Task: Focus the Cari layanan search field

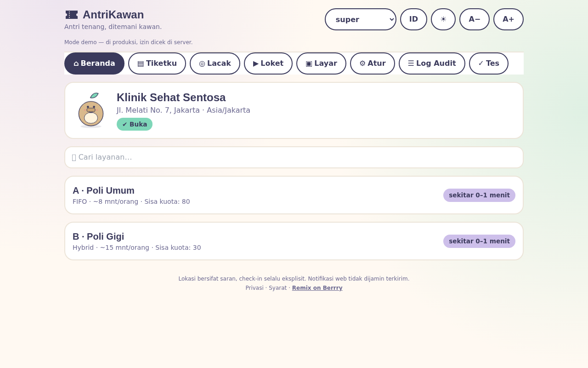Action: pos(294,157)
